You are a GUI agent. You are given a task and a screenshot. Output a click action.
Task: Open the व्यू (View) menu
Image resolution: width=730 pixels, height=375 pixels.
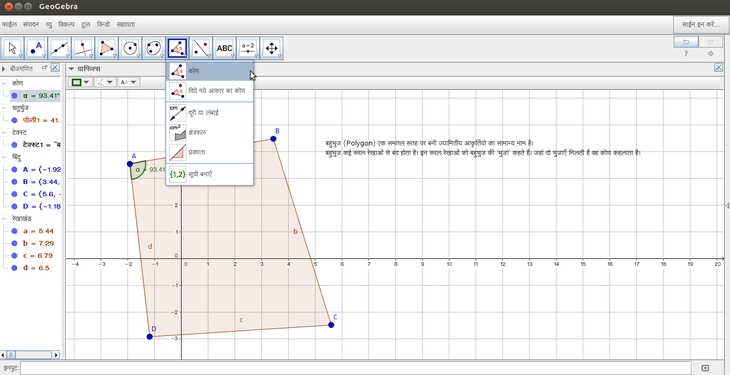pyautogui.click(x=49, y=24)
